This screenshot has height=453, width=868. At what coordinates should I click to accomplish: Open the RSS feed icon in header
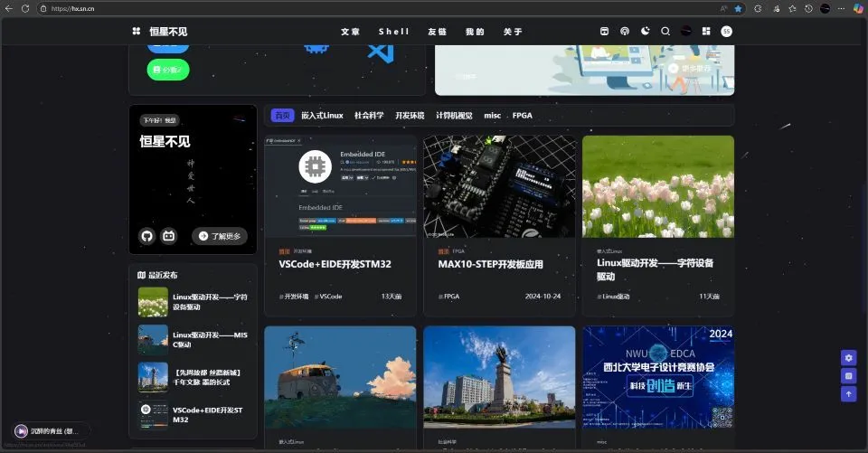pos(625,32)
